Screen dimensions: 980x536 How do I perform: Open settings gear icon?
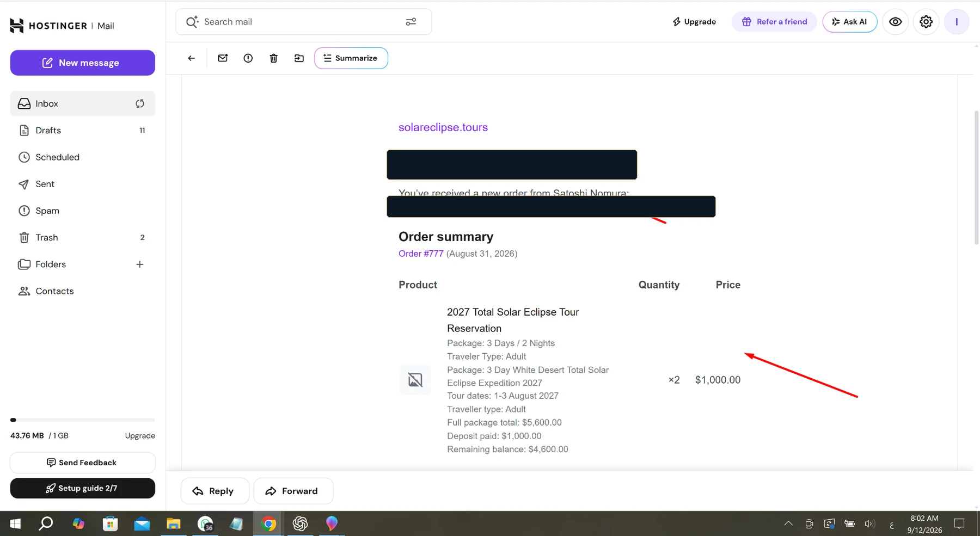[x=926, y=22]
